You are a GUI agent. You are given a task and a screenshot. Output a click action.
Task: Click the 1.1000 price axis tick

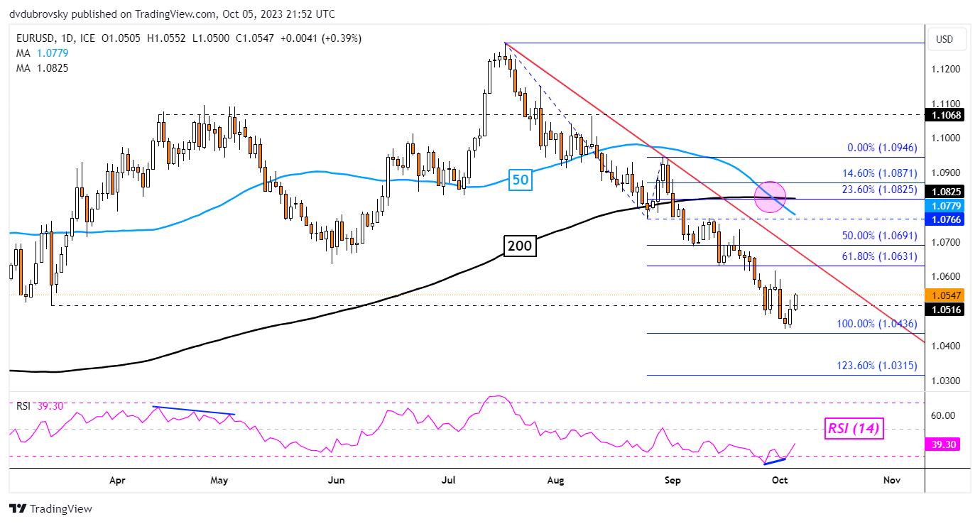[x=946, y=138]
